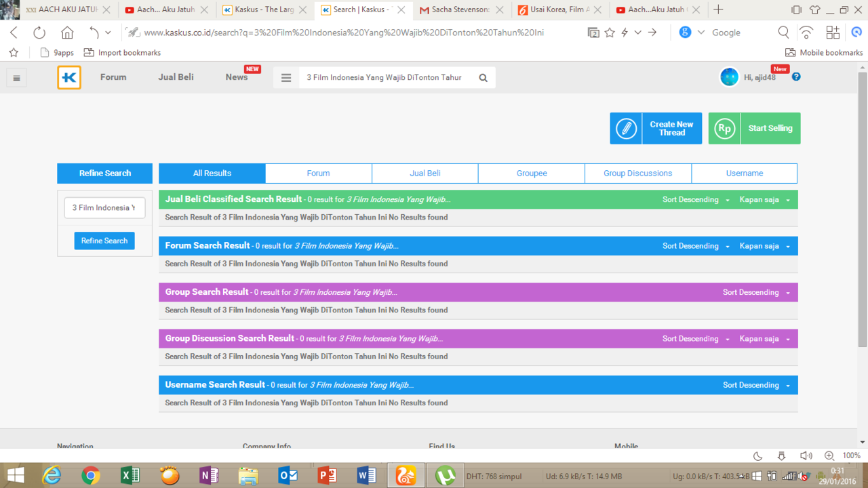Image resolution: width=868 pixels, height=488 pixels.
Task: Switch to Kaskus - The Larg browser tab
Action: [264, 9]
